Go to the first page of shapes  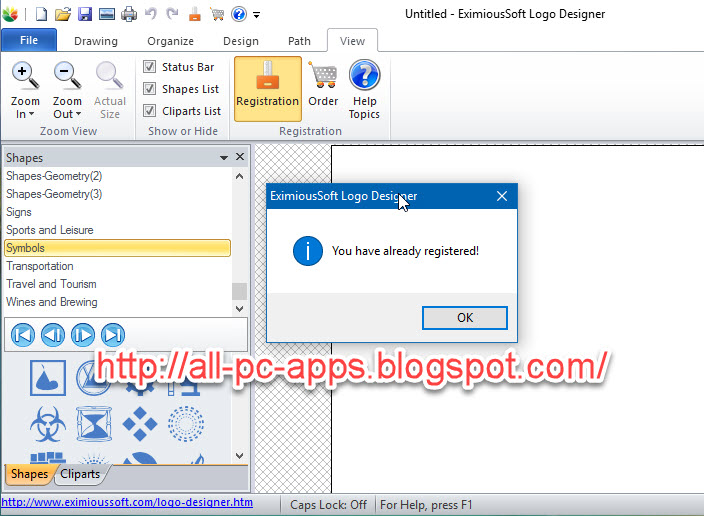click(x=23, y=335)
